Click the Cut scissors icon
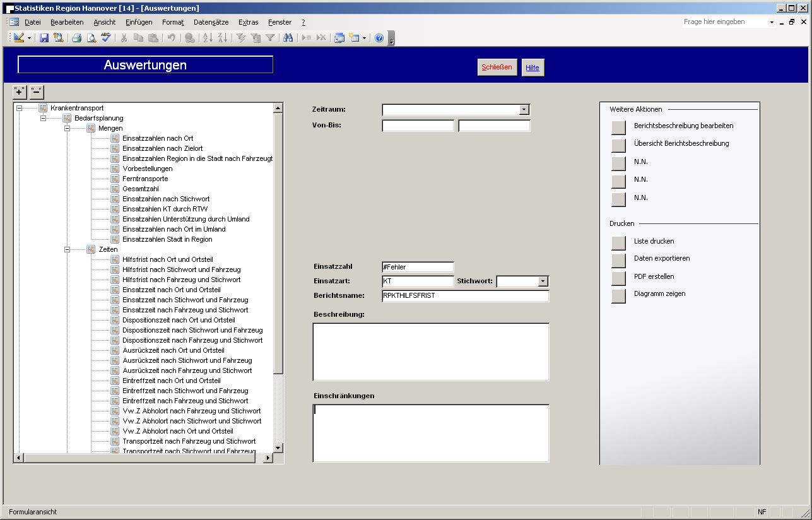The height and width of the screenshot is (520, 812). 124,38
